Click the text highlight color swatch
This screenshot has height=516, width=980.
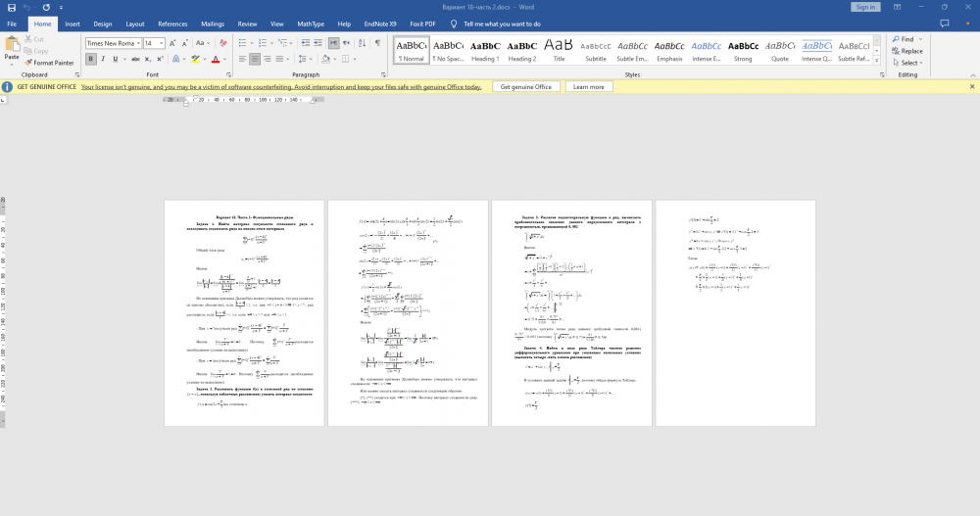click(x=196, y=59)
